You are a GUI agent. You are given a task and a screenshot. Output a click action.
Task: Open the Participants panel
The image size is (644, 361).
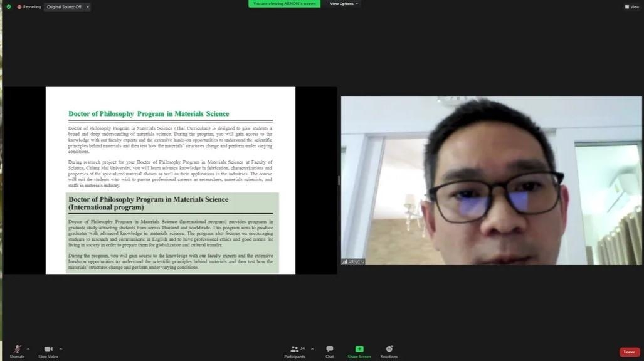(x=295, y=351)
